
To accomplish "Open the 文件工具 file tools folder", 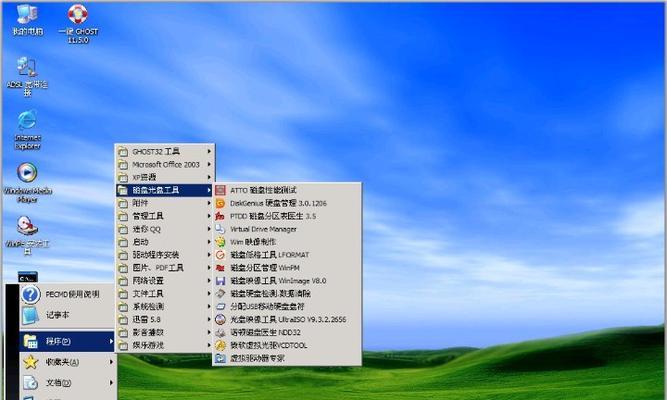I will 164,294.
